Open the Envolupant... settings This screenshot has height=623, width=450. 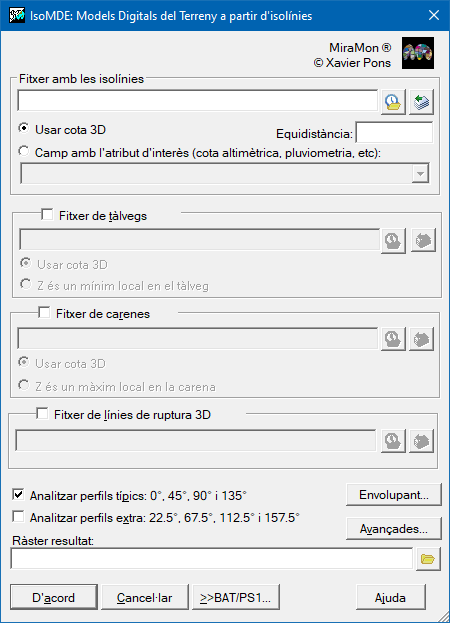[394, 495]
